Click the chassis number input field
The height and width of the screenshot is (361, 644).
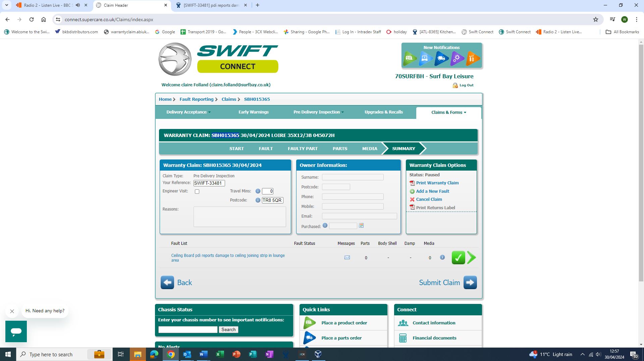pyautogui.click(x=188, y=330)
